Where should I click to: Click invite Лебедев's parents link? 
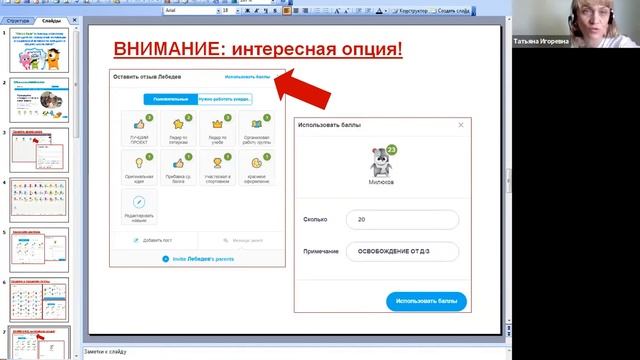click(198, 259)
